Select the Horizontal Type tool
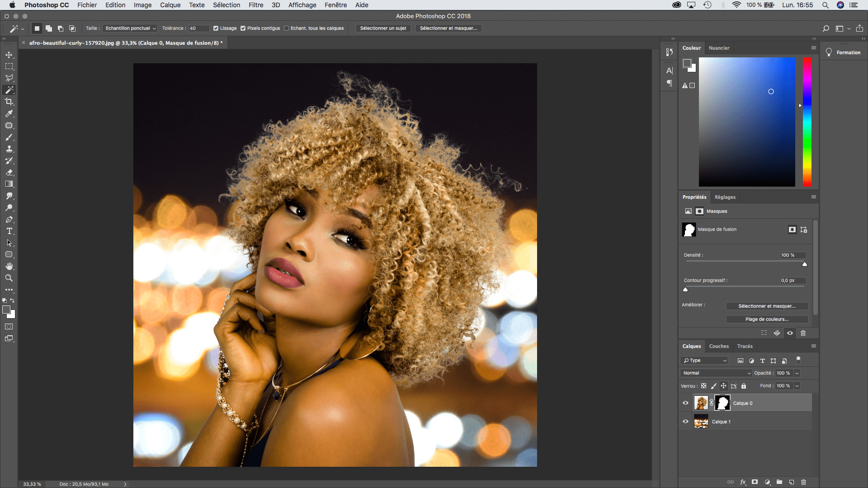The image size is (868, 488). click(x=9, y=231)
